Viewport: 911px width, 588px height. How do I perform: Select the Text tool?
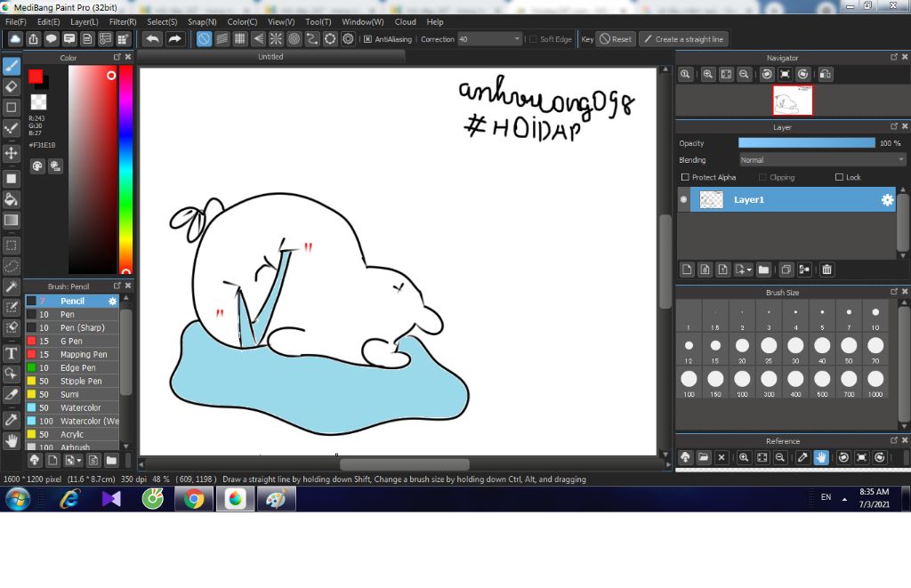[x=11, y=353]
